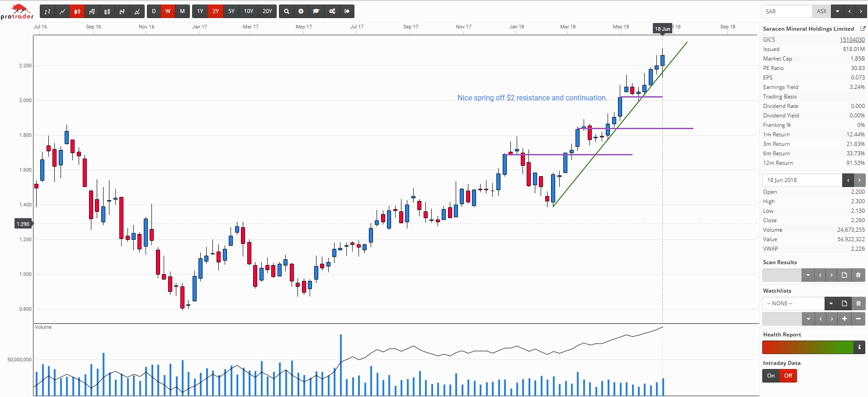Click the 18 Jun 2018 date field
The height and width of the screenshot is (397, 868).
coord(802,180)
